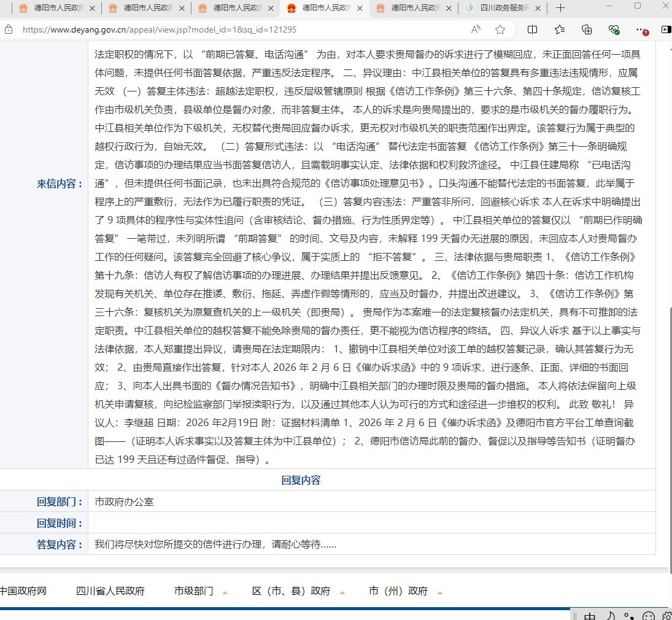
Task: Switch to the first 德阳市人民政府 tab
Action: [51, 8]
